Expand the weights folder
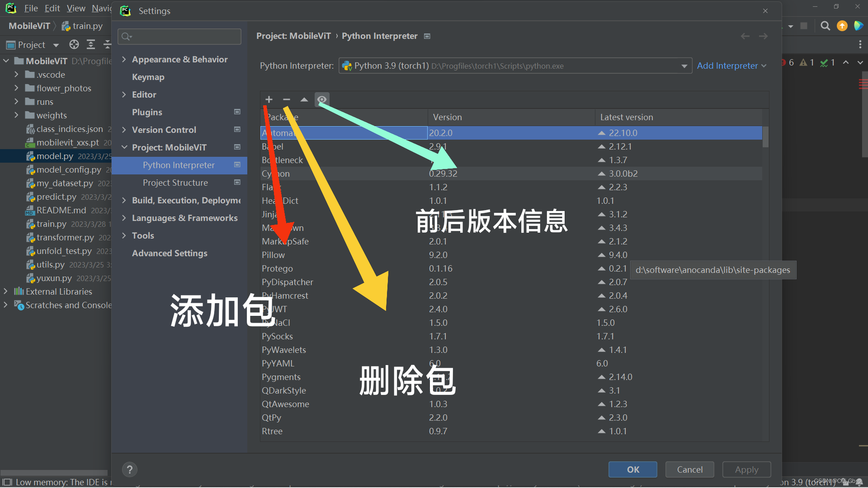Screen dimensions: 868x488 coord(16,115)
